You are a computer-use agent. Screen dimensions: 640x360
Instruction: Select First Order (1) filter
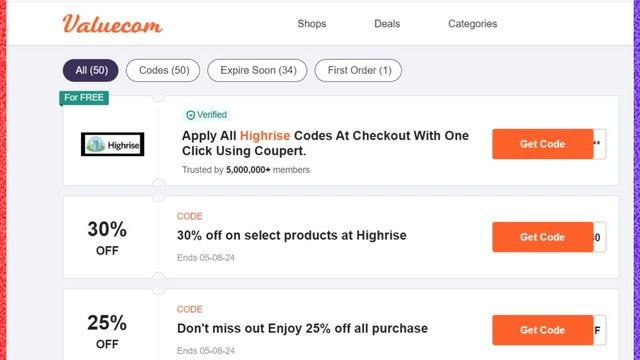pos(358,70)
